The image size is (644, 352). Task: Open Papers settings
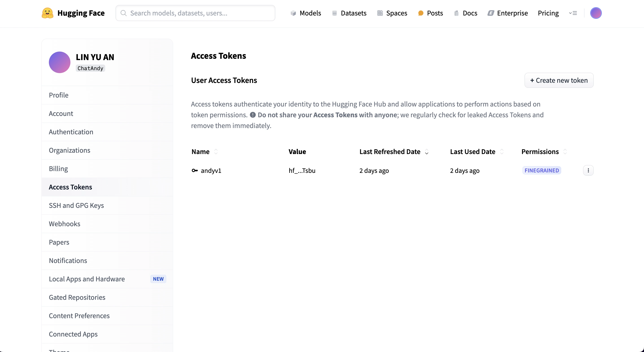(x=107, y=242)
